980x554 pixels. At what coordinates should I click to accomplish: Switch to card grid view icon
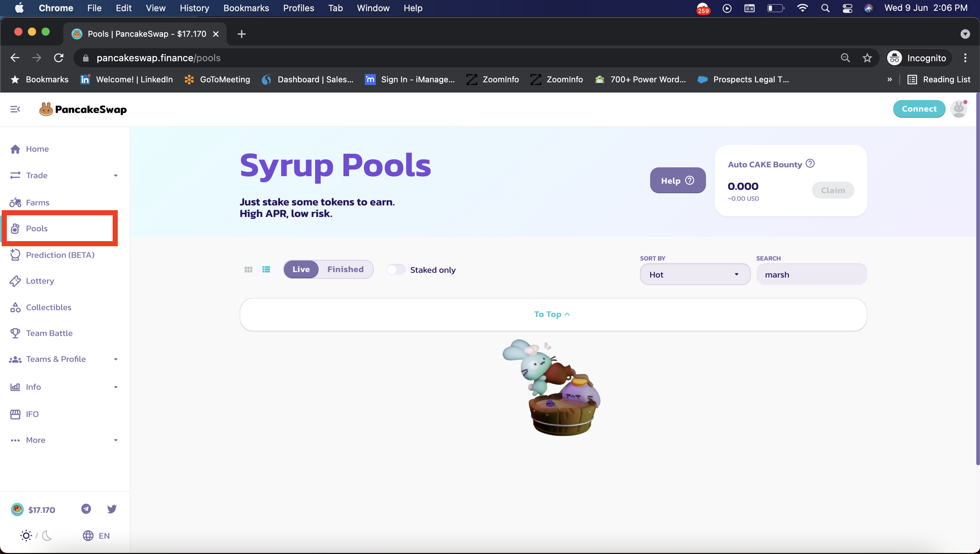tap(248, 269)
